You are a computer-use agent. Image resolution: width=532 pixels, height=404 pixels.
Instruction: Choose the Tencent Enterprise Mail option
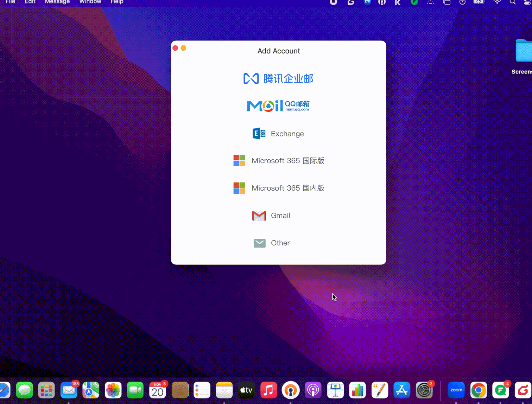278,78
